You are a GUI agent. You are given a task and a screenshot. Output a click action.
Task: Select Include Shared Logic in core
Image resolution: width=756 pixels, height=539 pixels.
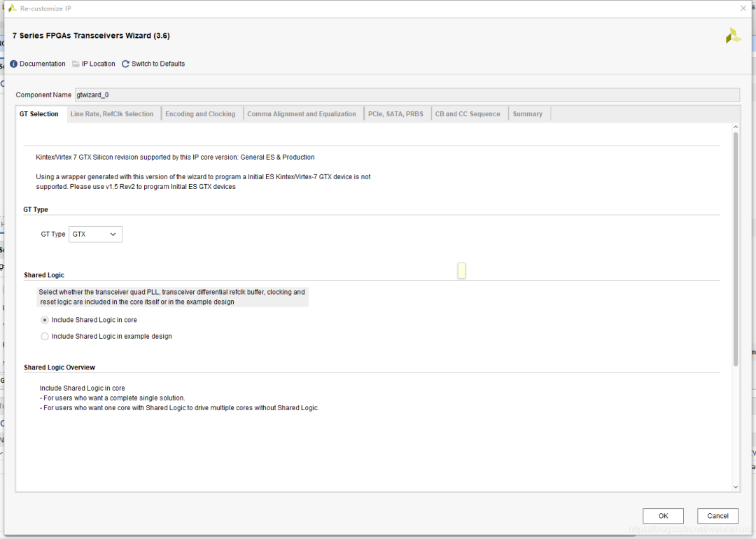(45, 320)
